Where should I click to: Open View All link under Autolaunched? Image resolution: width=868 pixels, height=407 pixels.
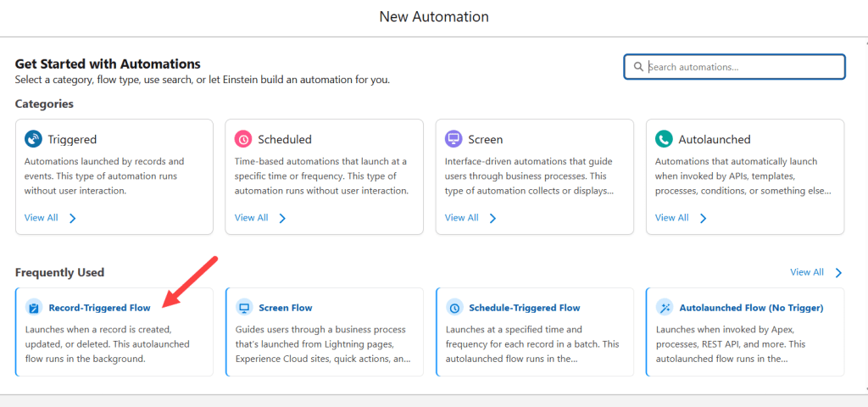pyautogui.click(x=671, y=218)
